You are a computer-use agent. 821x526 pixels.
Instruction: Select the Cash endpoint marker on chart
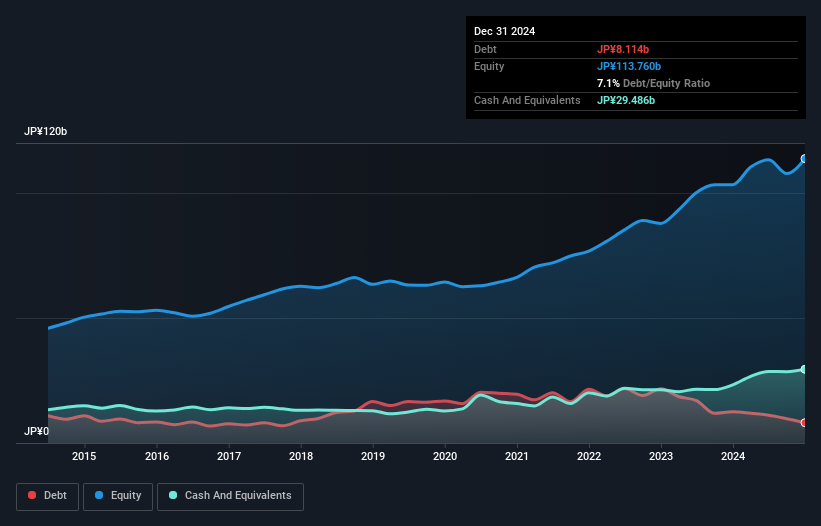[804, 370]
